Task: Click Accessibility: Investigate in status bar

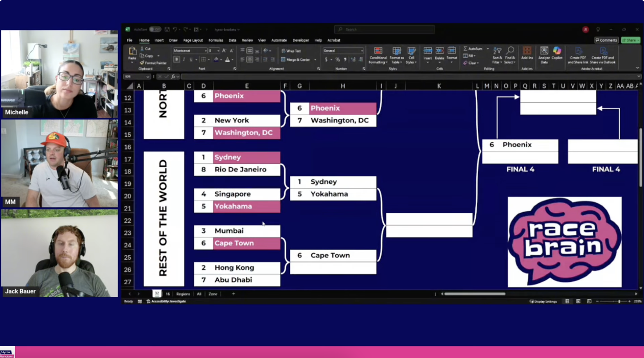Action: (166, 302)
